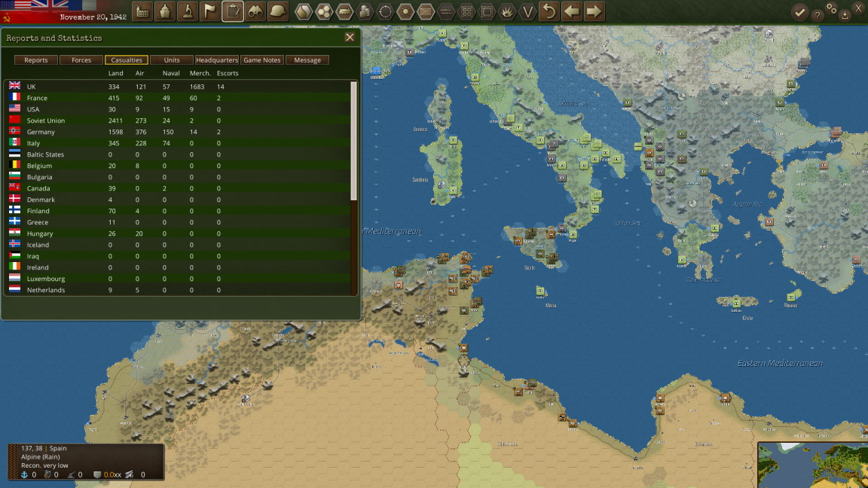The height and width of the screenshot is (488, 868).
Task: Click the UK row flag icon
Action: point(15,86)
